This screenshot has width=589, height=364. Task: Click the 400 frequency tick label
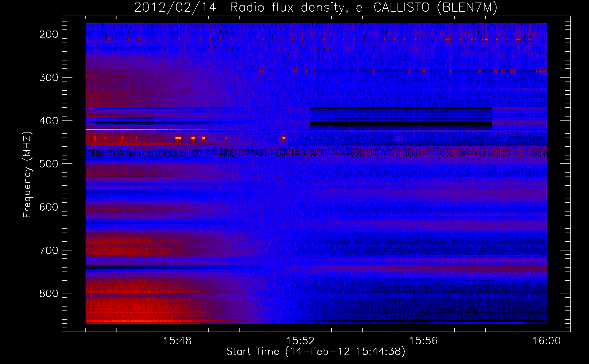(49, 121)
